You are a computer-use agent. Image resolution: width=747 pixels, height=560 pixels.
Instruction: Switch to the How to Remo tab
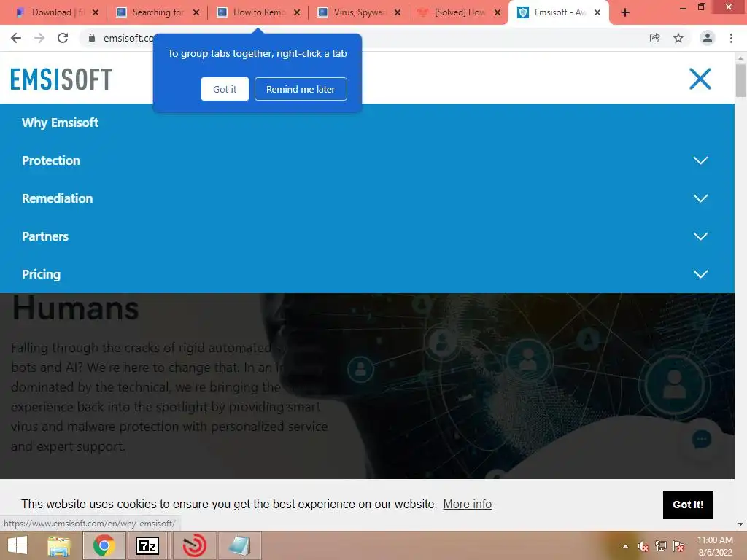259,12
